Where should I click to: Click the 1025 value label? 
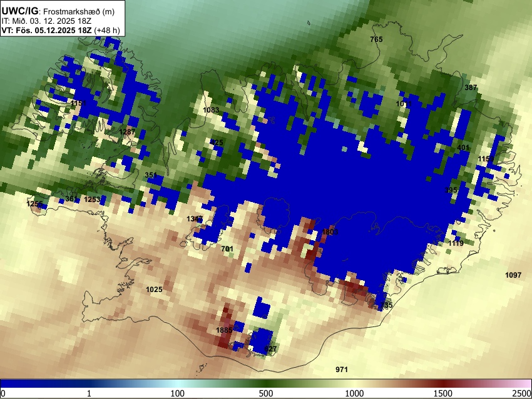point(154,290)
